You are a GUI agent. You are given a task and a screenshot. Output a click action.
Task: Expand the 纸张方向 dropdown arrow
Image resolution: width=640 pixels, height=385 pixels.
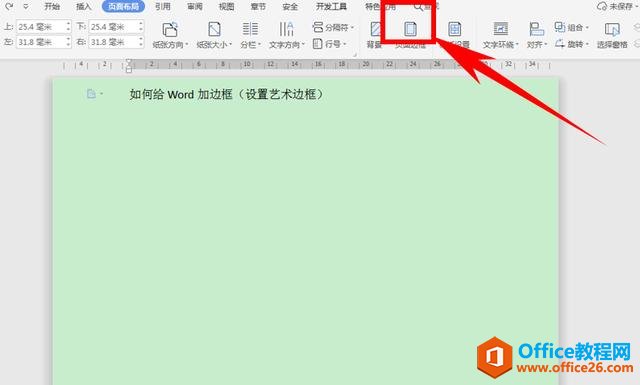pos(187,45)
